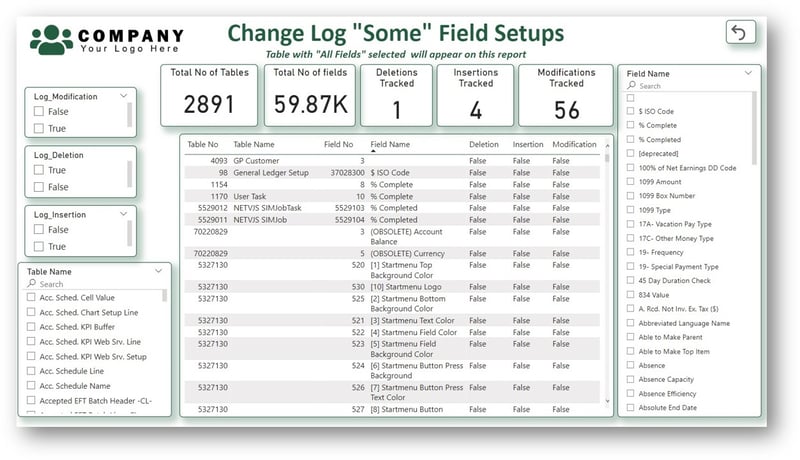The height and width of the screenshot is (460, 800).
Task: Expand the Field Name slicer chevron
Action: coord(748,73)
